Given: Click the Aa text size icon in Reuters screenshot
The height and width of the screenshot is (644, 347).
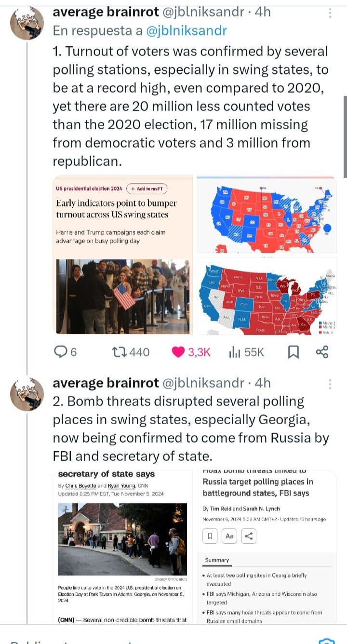Looking at the screenshot, I should tap(229, 536).
